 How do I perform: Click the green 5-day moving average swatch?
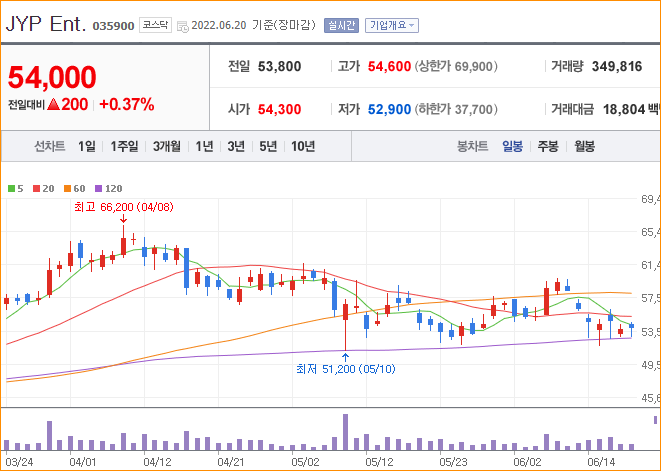coord(11,188)
